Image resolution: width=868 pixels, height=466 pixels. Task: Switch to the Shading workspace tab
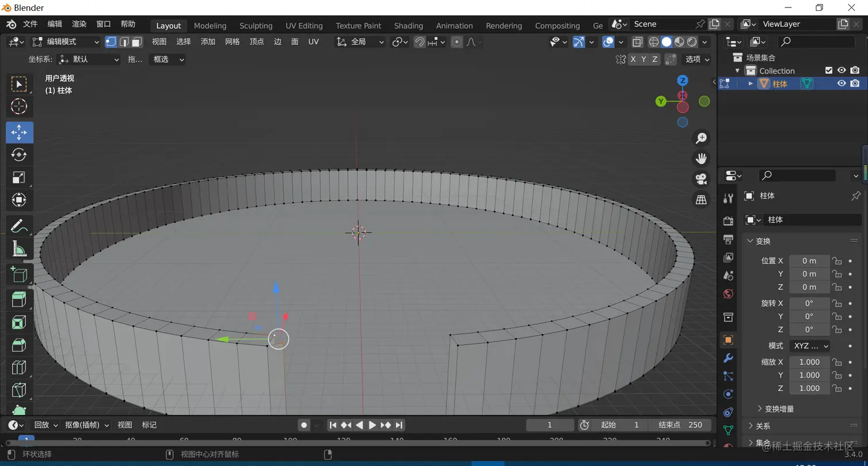click(409, 26)
